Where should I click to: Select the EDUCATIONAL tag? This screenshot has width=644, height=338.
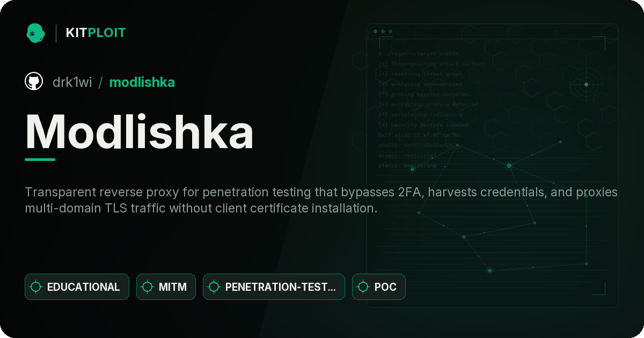77,286
